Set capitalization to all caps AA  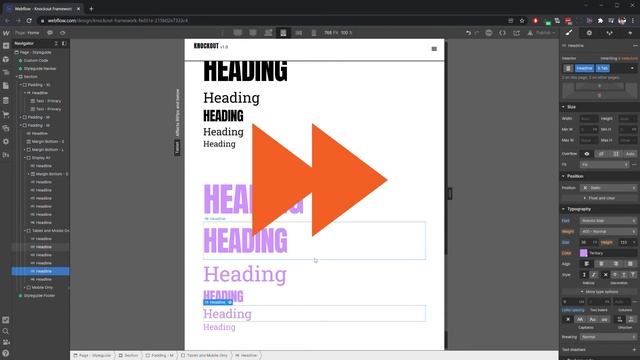pyautogui.click(x=580, y=319)
